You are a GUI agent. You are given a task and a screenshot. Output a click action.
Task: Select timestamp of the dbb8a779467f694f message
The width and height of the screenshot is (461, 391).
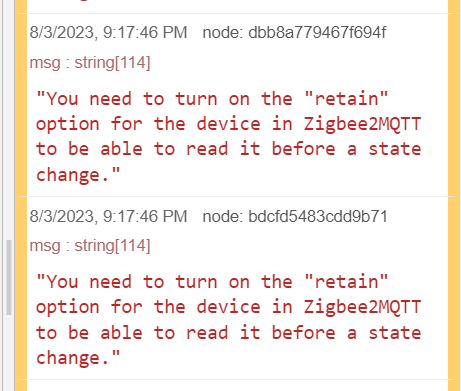[x=108, y=33]
